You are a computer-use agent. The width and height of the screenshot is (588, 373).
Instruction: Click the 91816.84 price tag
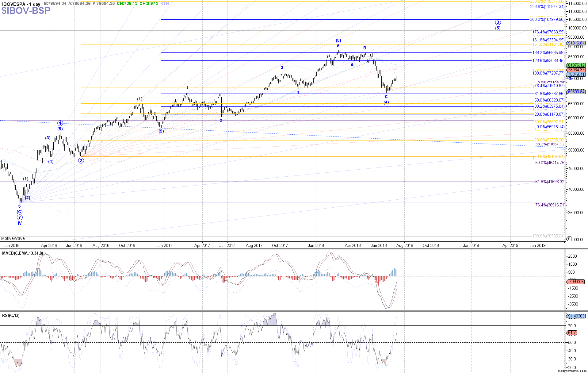click(576, 43)
